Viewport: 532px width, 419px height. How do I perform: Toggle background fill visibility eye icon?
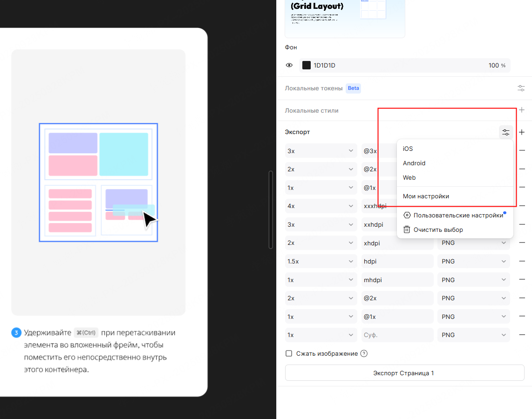tap(289, 66)
